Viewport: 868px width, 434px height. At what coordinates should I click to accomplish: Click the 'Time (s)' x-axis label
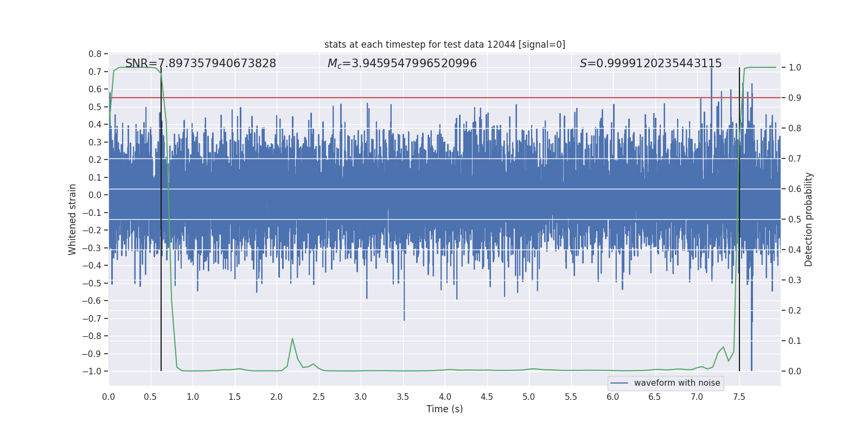click(444, 409)
